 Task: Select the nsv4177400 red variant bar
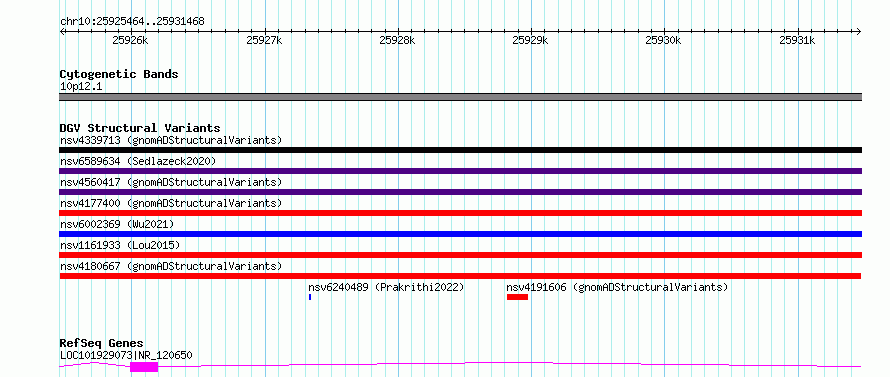[x=460, y=213]
